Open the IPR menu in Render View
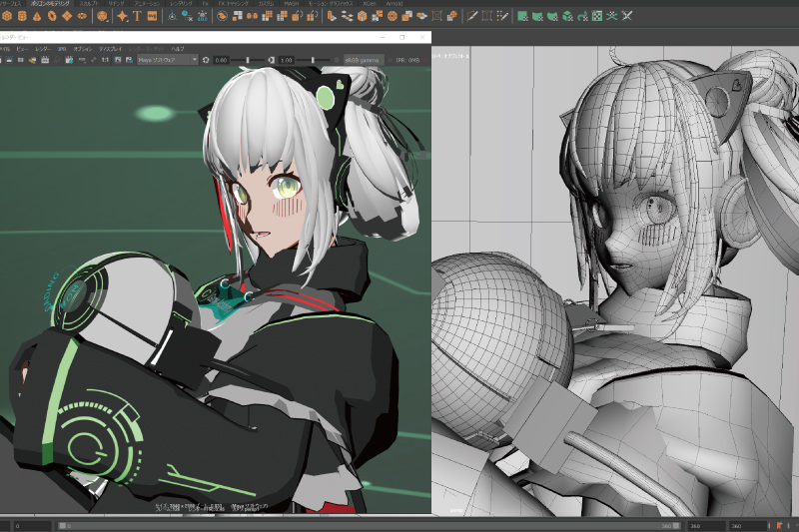 [x=62, y=49]
